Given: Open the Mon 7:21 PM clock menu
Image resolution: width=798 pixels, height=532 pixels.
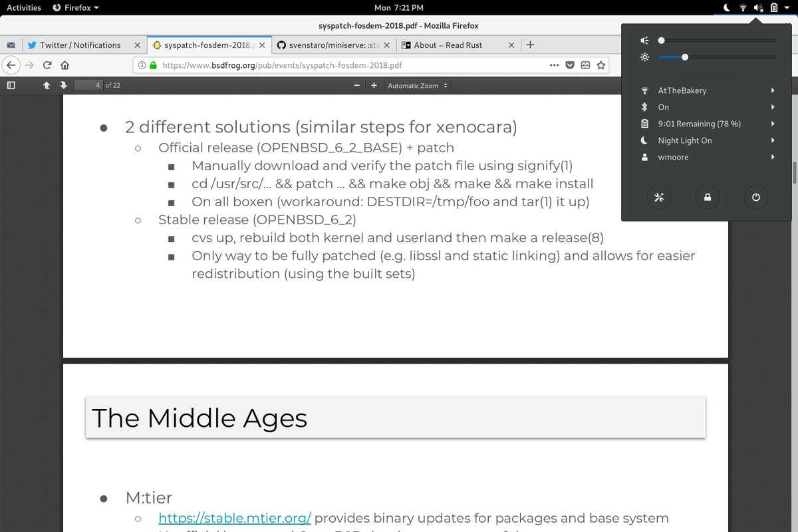Looking at the screenshot, I should (399, 7).
